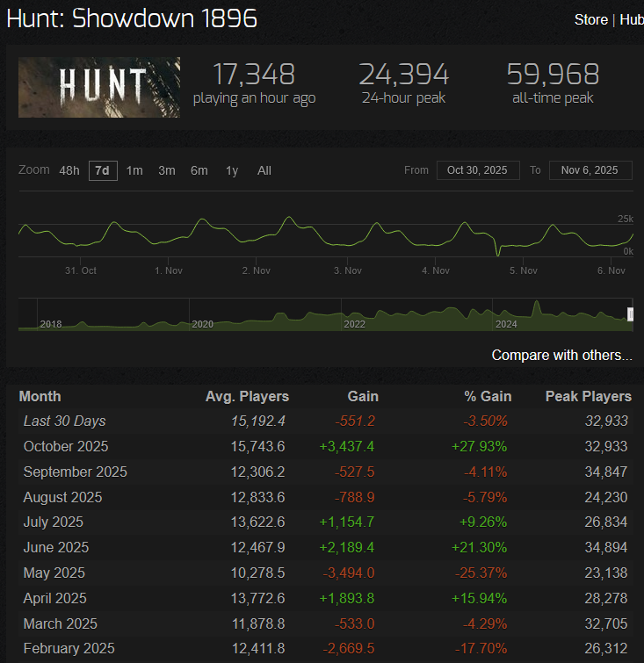Click the Peak Players column header

[x=588, y=397]
